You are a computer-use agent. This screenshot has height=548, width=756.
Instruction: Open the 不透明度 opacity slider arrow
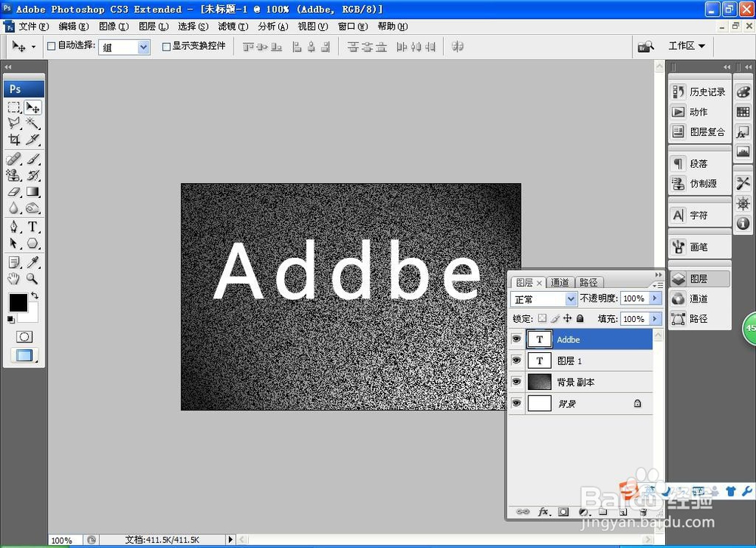click(655, 299)
